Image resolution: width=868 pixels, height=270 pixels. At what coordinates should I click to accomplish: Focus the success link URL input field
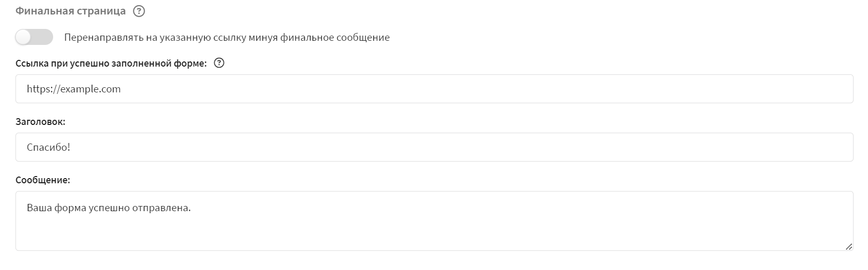click(434, 89)
